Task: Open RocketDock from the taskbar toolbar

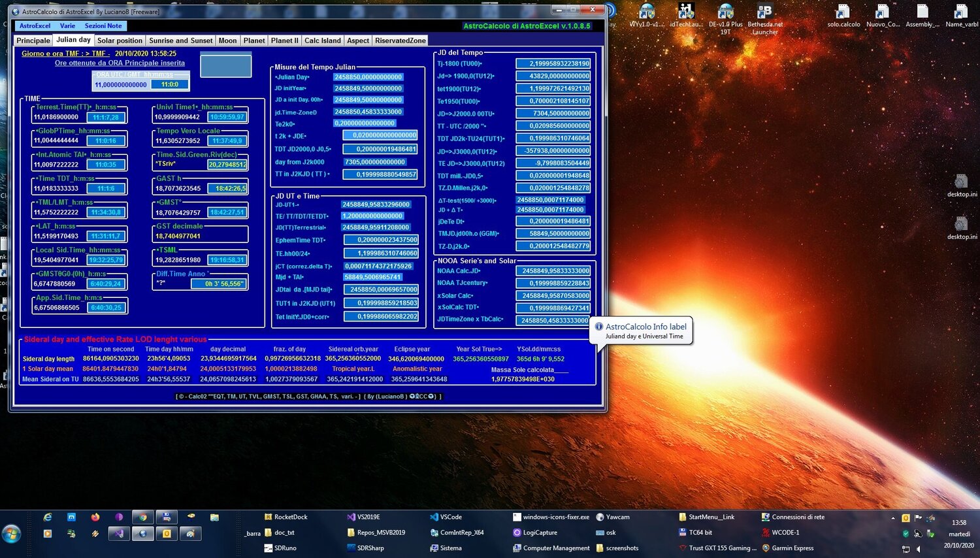Action: [286, 517]
